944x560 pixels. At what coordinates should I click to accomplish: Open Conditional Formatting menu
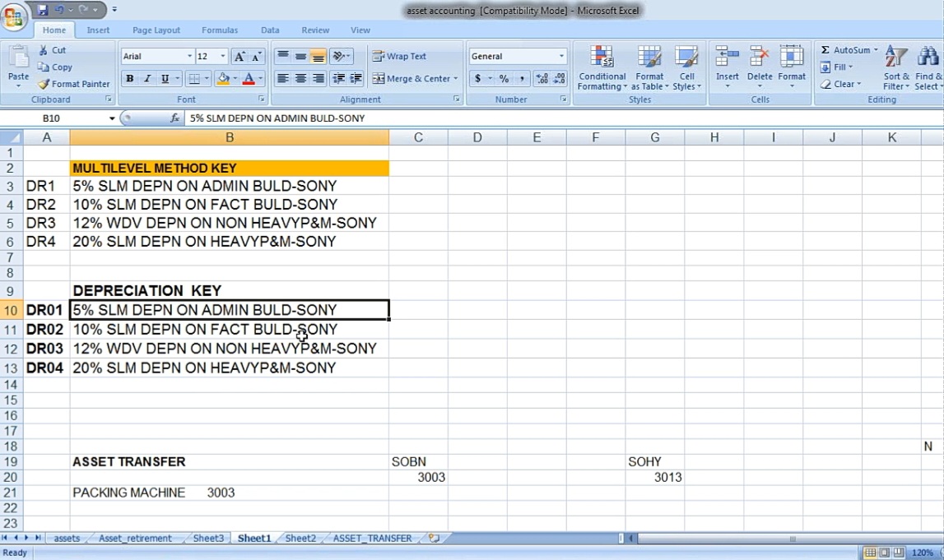click(x=602, y=67)
